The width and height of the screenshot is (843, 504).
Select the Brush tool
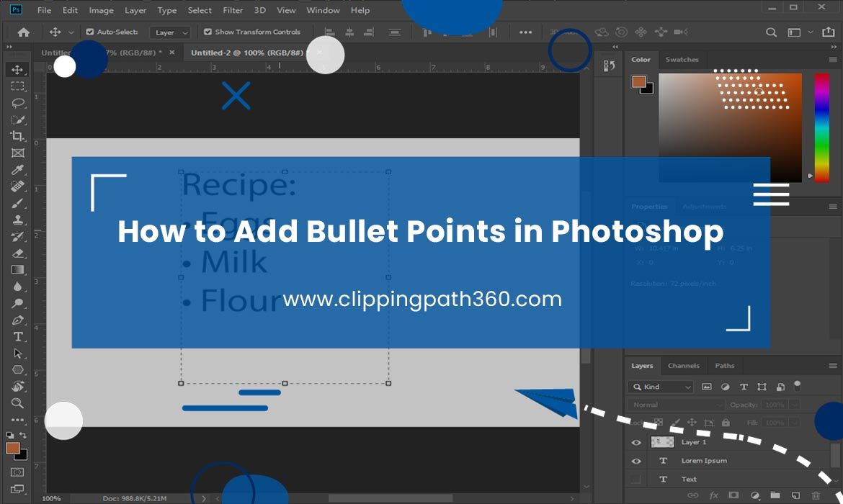point(17,203)
